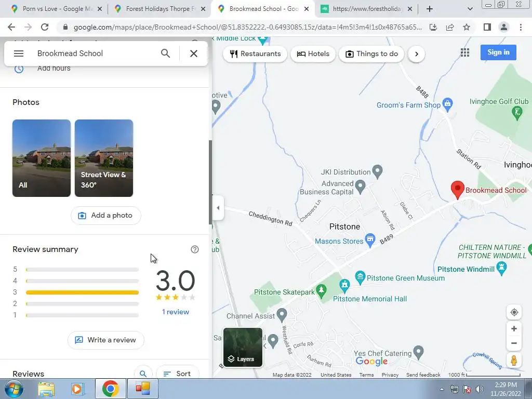The width and height of the screenshot is (532, 399).
Task: Zoom in on the map
Action: point(514,328)
